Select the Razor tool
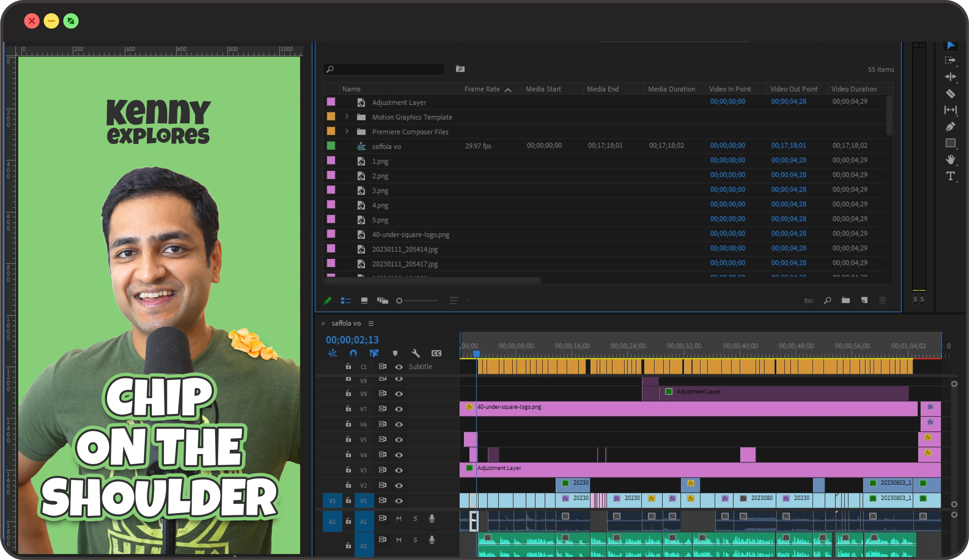The height and width of the screenshot is (560, 969). [x=950, y=93]
